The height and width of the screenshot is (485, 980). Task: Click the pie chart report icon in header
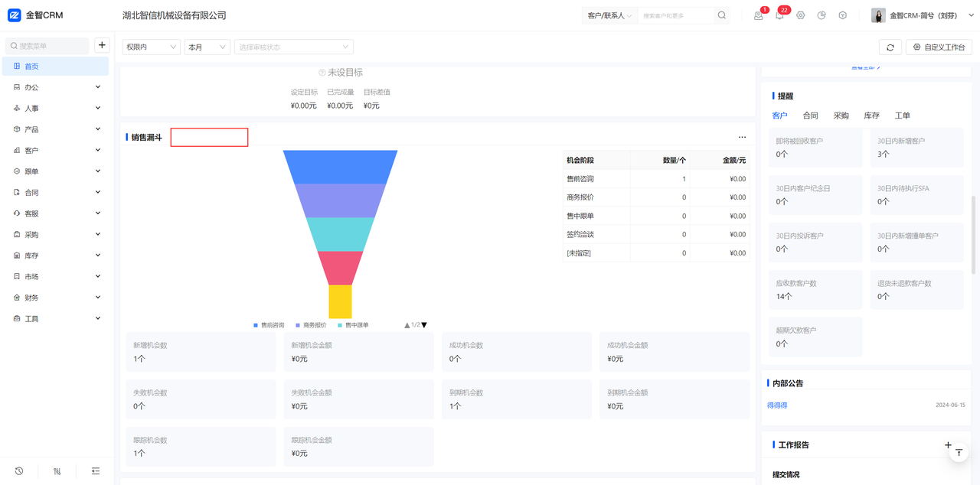[822, 15]
